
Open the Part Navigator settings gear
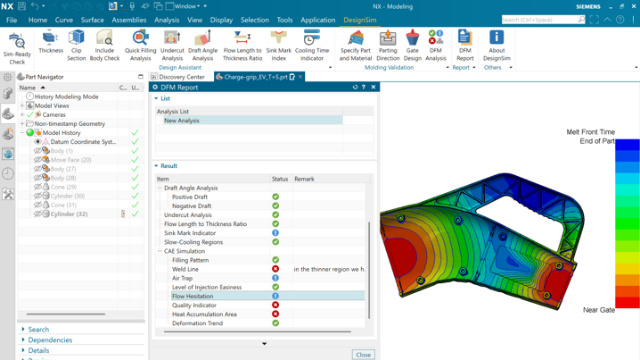[7, 77]
